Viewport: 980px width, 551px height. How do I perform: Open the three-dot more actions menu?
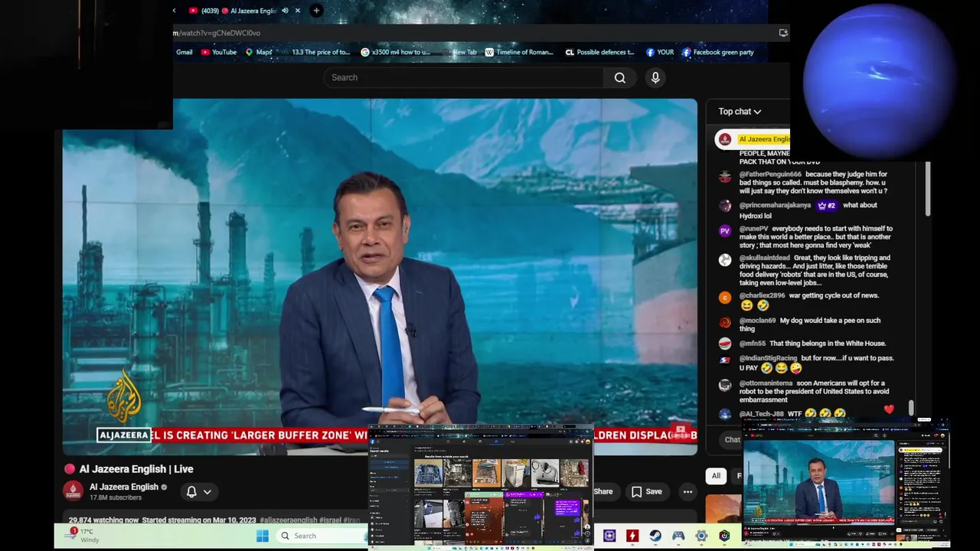(x=688, y=491)
